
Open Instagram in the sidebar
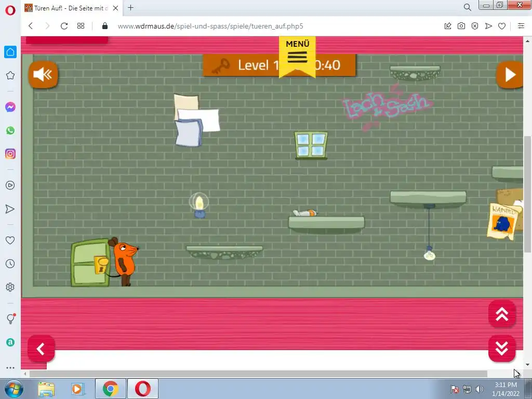10,154
